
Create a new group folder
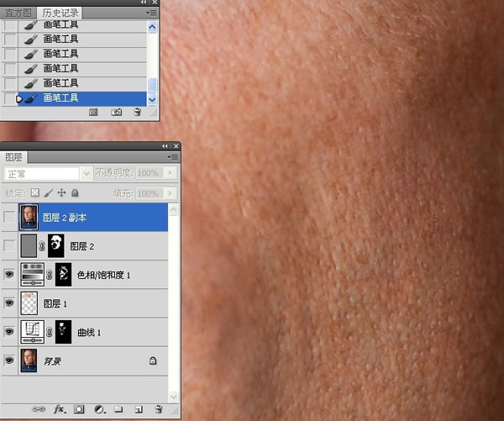click(118, 409)
